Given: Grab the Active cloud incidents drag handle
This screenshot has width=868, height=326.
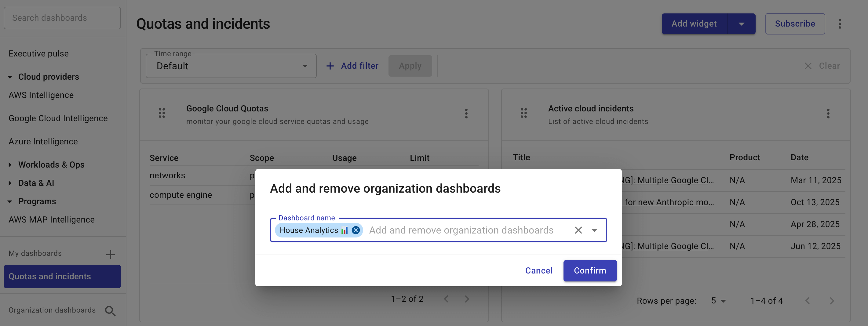Looking at the screenshot, I should (x=523, y=113).
